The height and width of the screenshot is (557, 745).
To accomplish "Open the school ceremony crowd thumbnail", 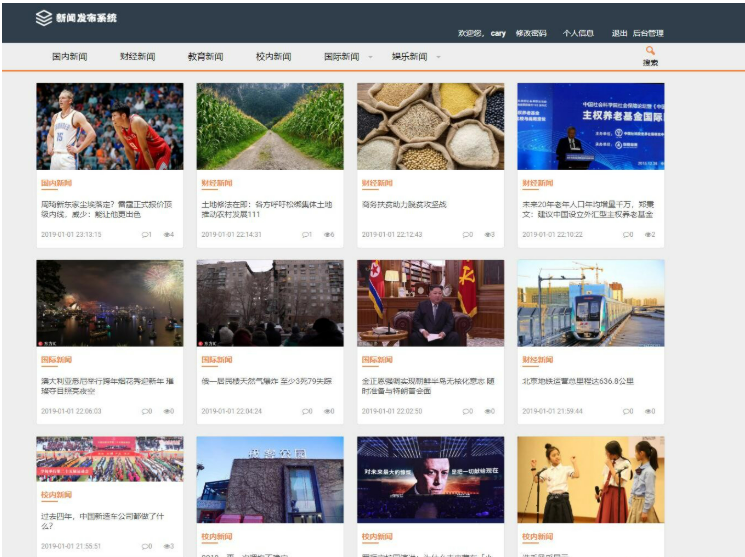I will pyautogui.click(x=110, y=459).
